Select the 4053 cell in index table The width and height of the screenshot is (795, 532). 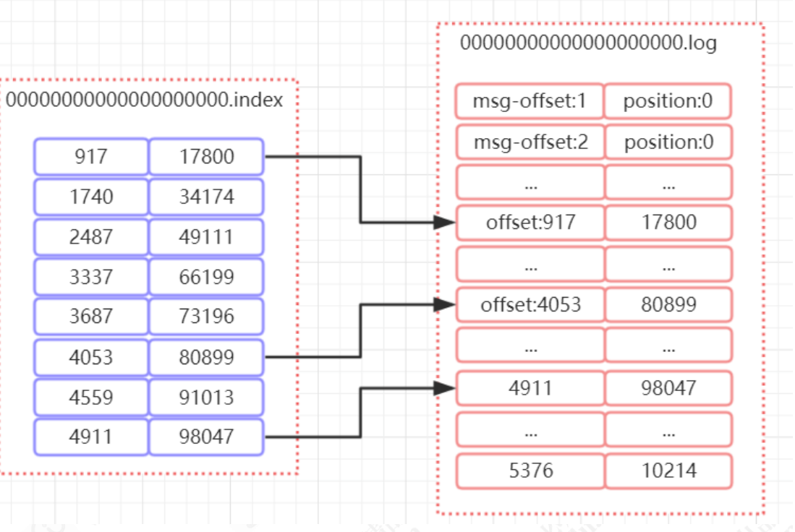point(91,357)
